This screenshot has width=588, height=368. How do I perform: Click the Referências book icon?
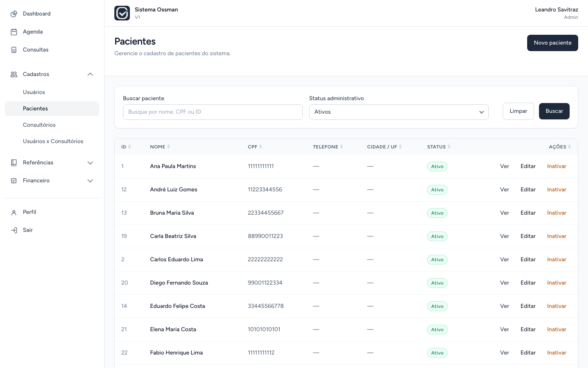click(14, 163)
